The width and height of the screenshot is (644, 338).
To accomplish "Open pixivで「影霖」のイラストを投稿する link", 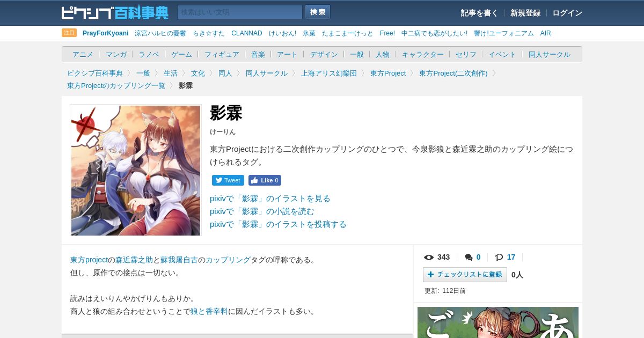I will click(278, 224).
